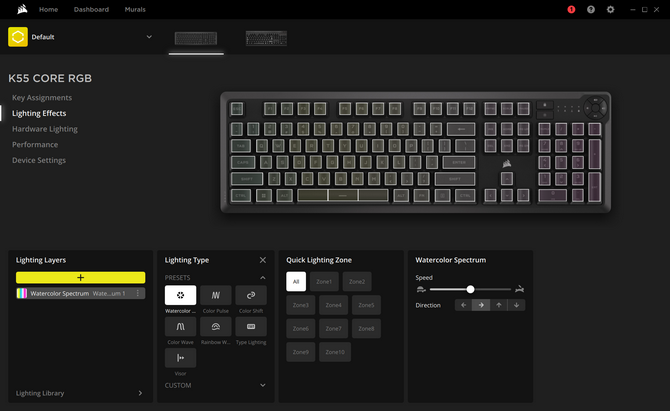The image size is (670, 411).
Task: Set direction to up arrow
Action: point(499,305)
